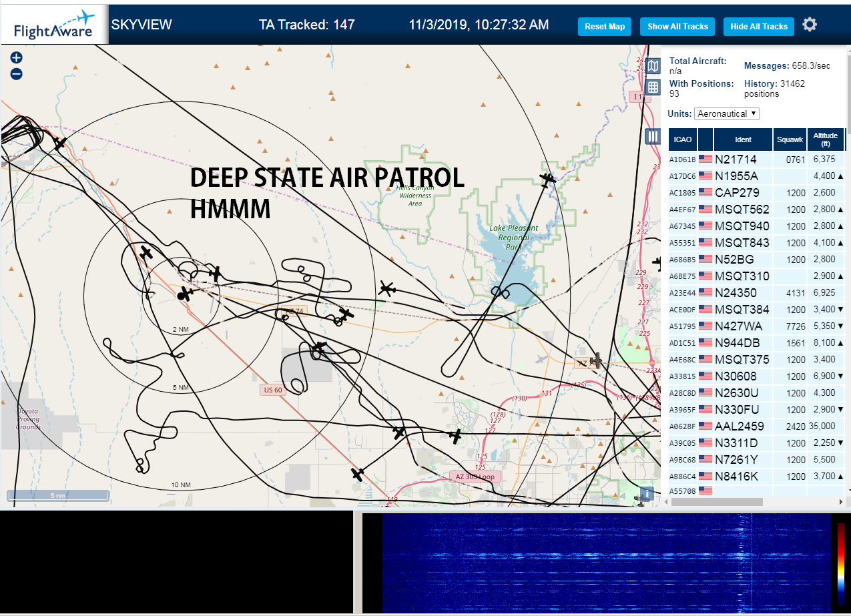This screenshot has width=851, height=616.
Task: Click the US flag in the CAP279 row
Action: [x=705, y=193]
